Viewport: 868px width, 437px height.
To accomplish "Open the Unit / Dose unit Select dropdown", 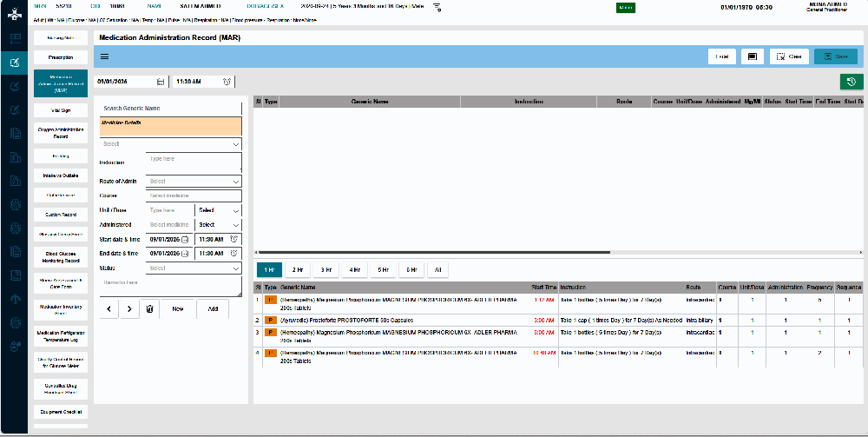I will [219, 210].
